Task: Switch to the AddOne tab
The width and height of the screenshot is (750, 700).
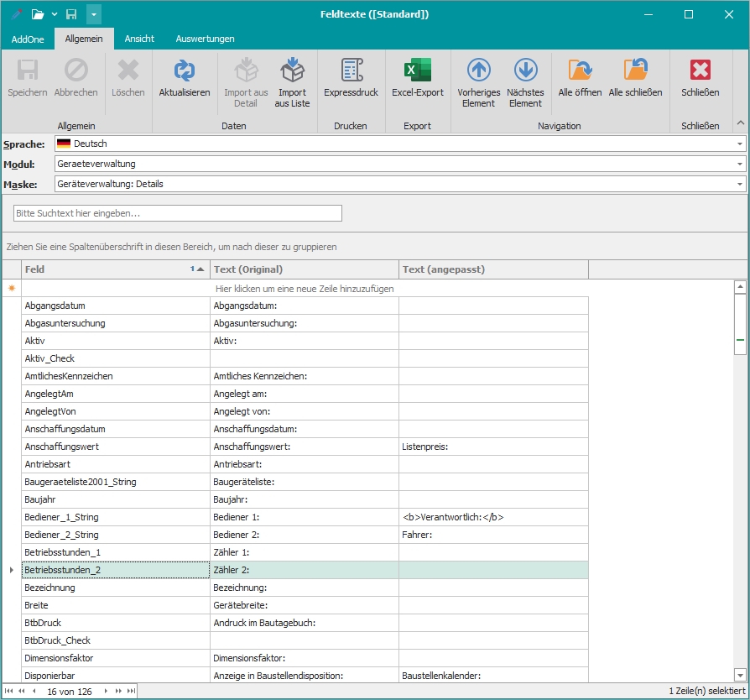Action: pyautogui.click(x=28, y=39)
